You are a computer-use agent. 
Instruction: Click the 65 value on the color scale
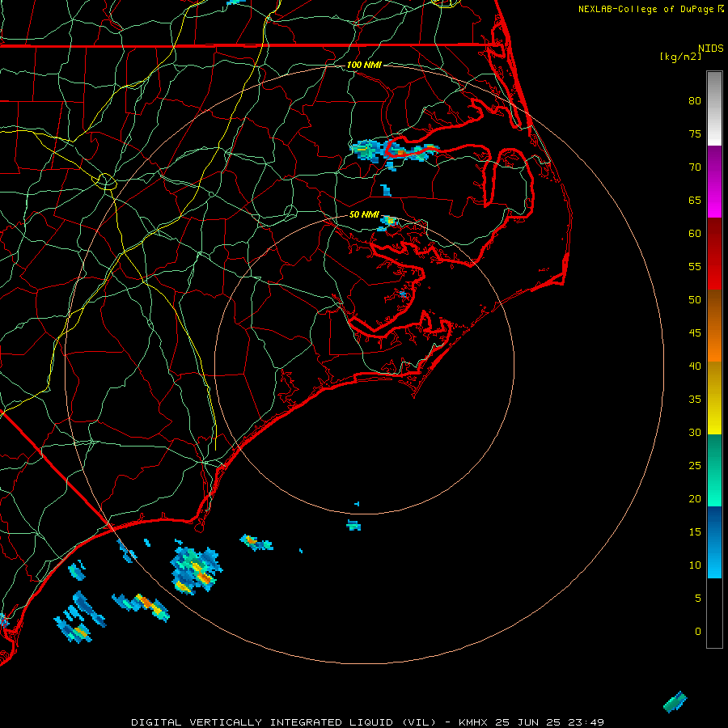coord(695,200)
